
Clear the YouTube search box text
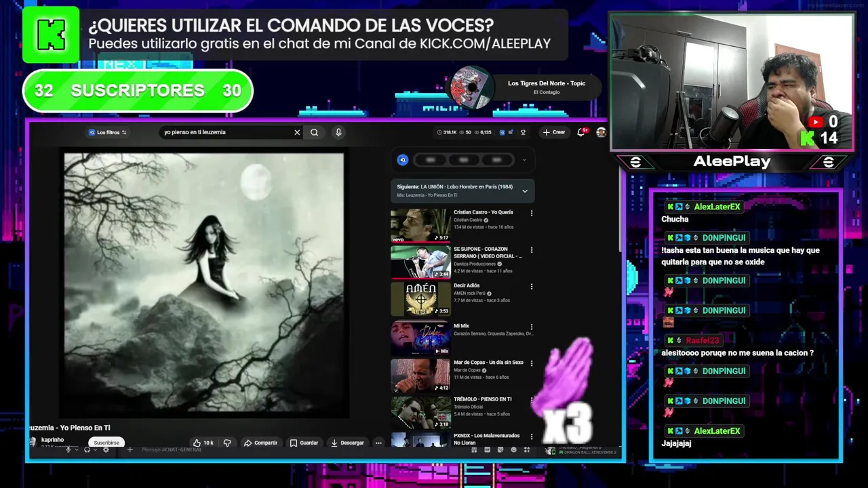pos(296,132)
